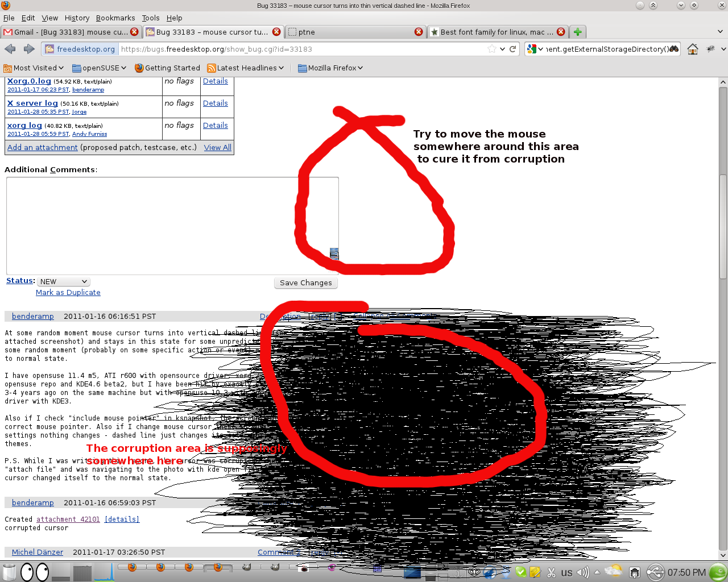The height and width of the screenshot is (582, 728).
Task: Switch to the 'Best font family for linux' tab
Action: coord(492,32)
